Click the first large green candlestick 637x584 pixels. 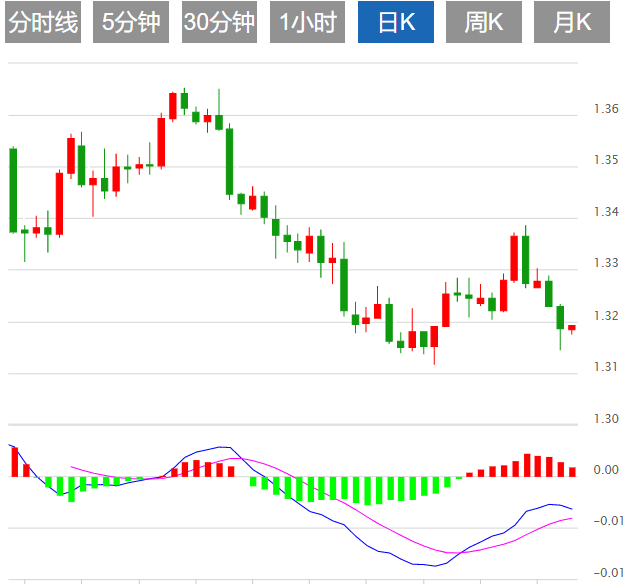click(x=13, y=190)
